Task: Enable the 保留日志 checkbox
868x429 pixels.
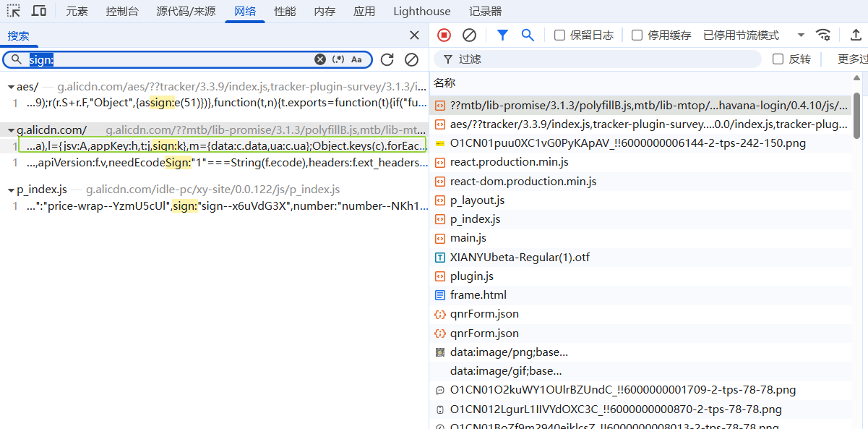Action: [559, 35]
